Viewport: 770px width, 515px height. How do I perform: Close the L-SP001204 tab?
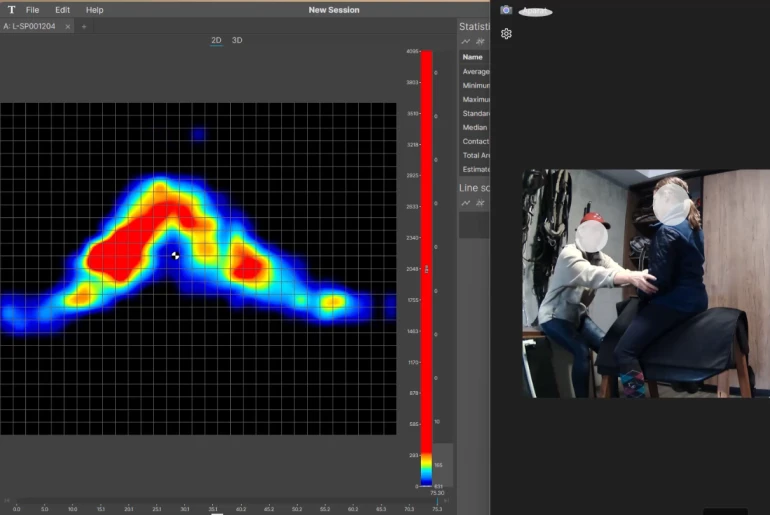68,26
